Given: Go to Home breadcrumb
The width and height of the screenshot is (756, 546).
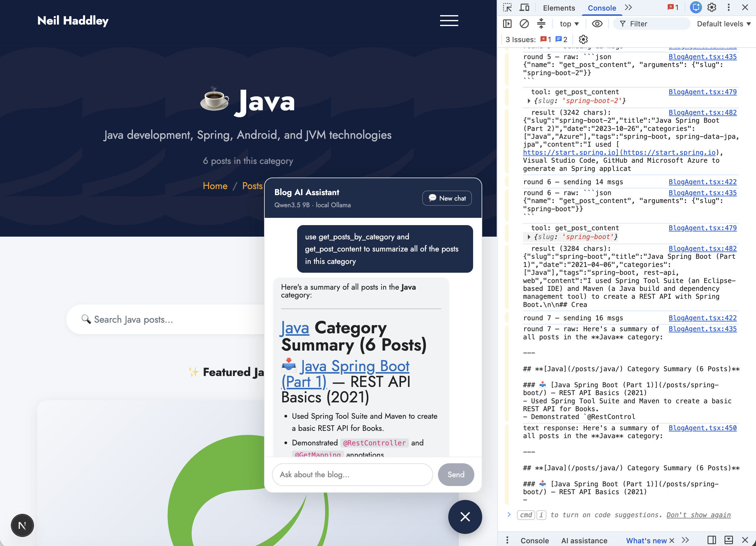Looking at the screenshot, I should pyautogui.click(x=215, y=186).
